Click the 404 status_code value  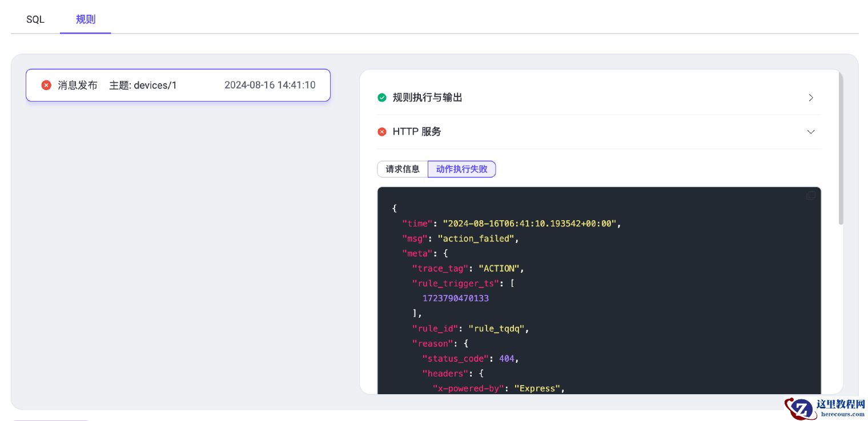pos(506,359)
